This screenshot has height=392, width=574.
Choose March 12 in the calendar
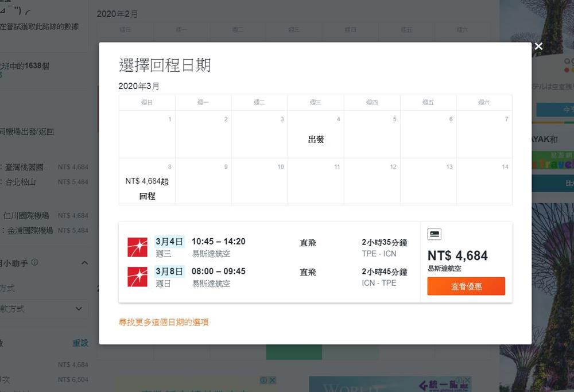coord(372,181)
